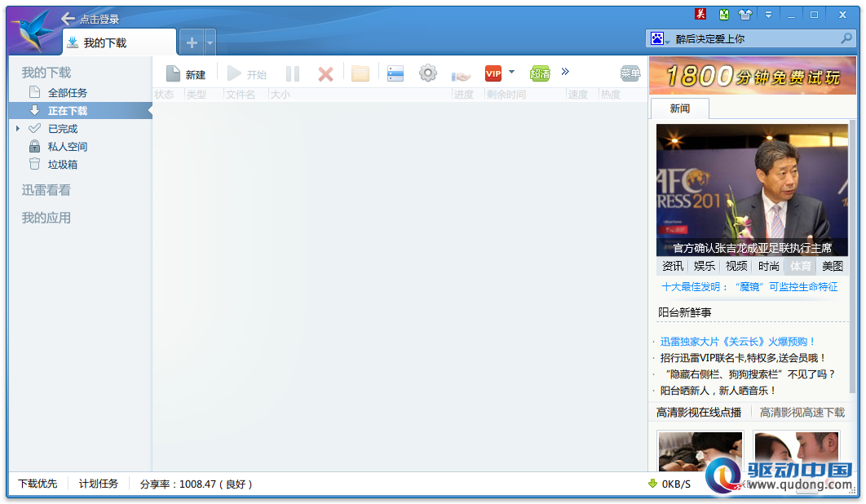
Task: Open link 招行迅雷VIP联名卡
Action: point(743,358)
